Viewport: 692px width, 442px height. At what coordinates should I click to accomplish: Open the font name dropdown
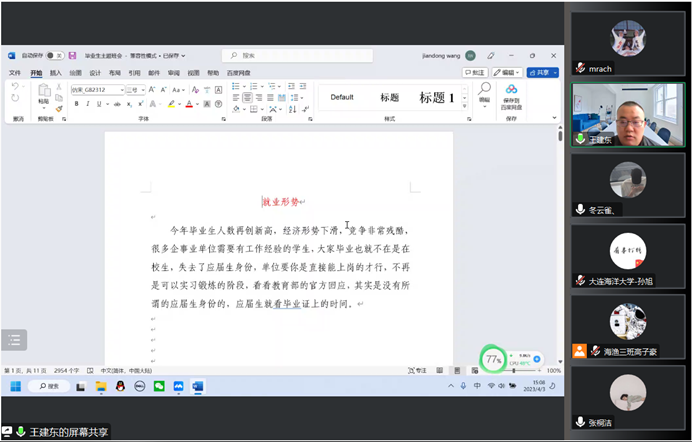[x=120, y=89]
